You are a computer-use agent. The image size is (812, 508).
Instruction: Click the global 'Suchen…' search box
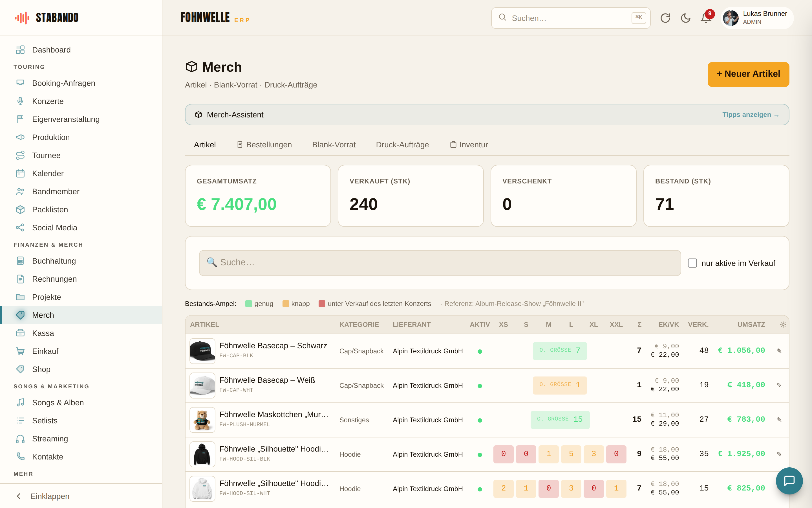pos(571,18)
